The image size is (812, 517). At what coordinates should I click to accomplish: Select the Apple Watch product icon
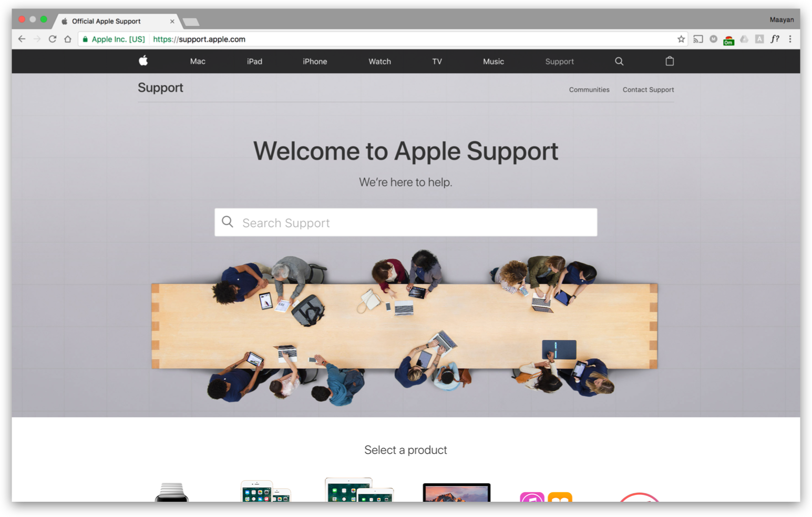click(172, 492)
